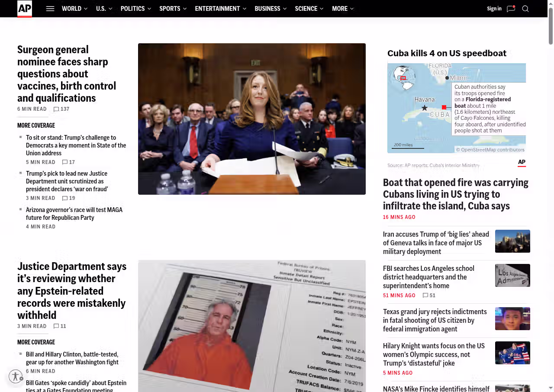Expand the World dropdown menu

pyautogui.click(x=74, y=9)
